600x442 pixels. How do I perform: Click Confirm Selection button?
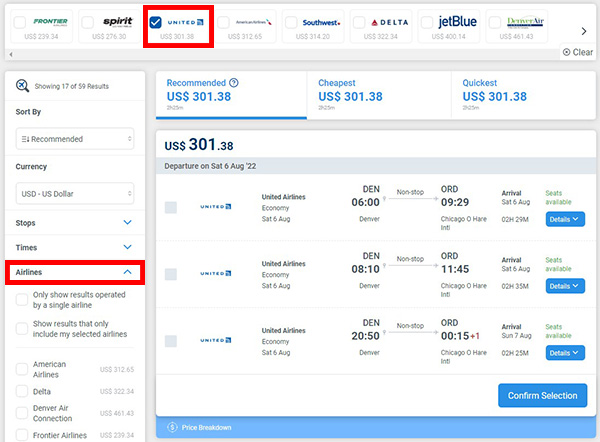pyautogui.click(x=542, y=395)
